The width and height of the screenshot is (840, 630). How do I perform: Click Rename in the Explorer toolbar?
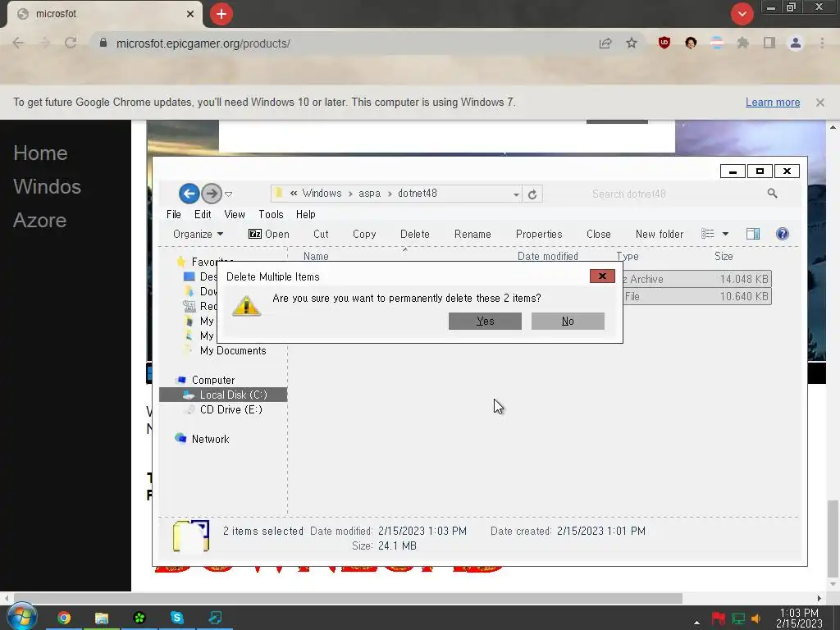pos(472,234)
